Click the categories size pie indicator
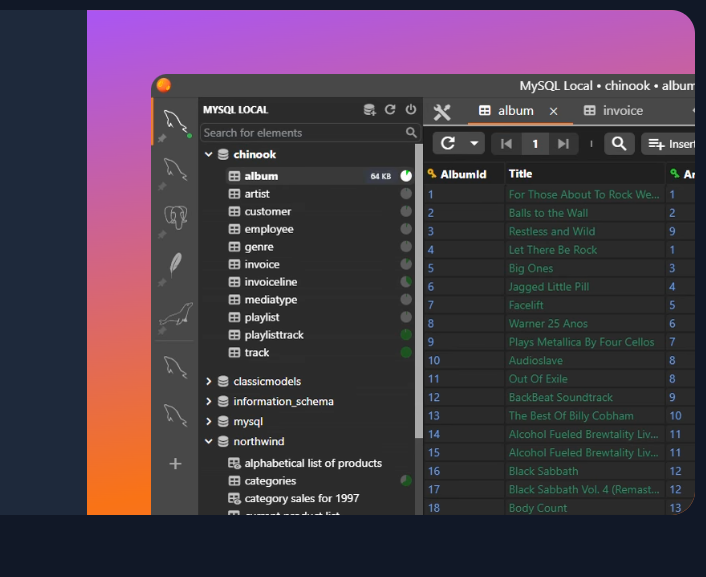The image size is (706, 577). tap(406, 481)
